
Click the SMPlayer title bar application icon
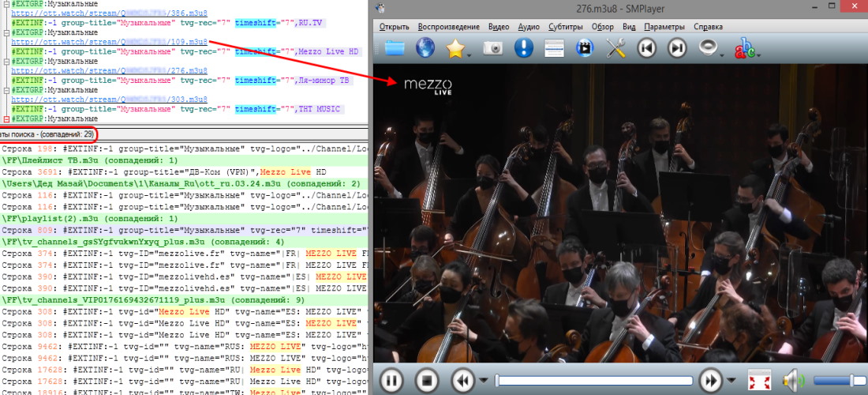[x=381, y=9]
